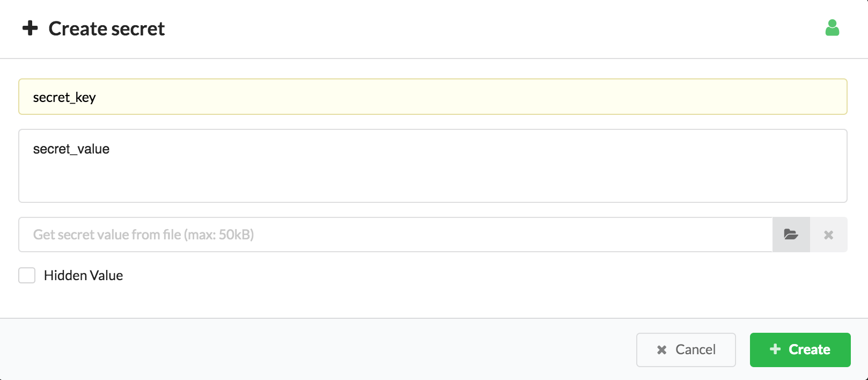This screenshot has height=380, width=868.
Task: Click the word Cancel in the footer
Action: coord(695,350)
